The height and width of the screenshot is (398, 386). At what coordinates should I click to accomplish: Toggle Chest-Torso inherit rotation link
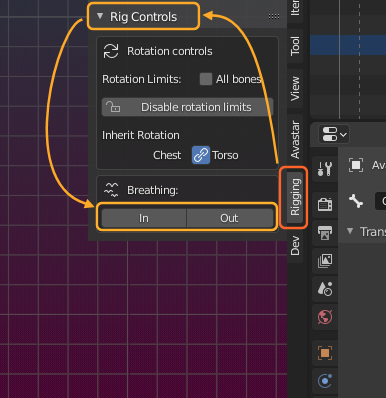pos(201,155)
